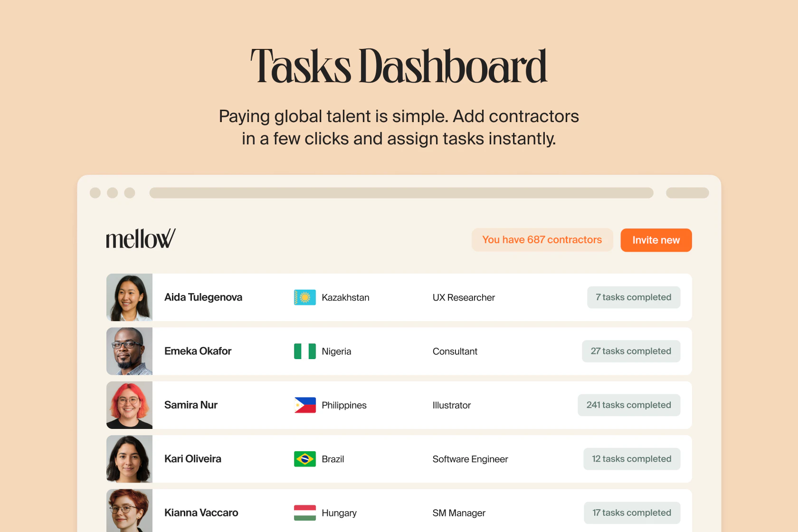View Samira's 241 tasks completed badge

click(629, 405)
